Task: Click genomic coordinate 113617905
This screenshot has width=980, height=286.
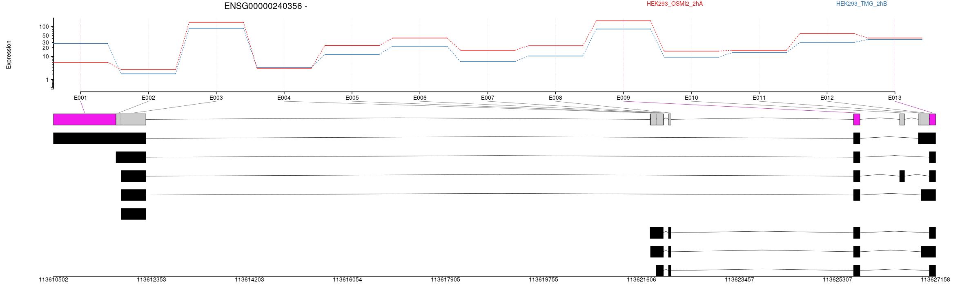Action: (445, 280)
